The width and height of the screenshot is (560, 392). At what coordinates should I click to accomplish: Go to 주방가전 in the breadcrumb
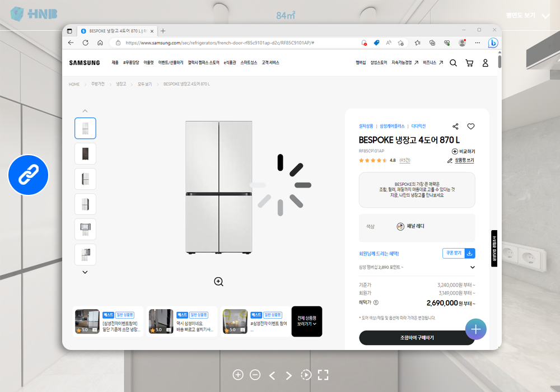pyautogui.click(x=98, y=84)
